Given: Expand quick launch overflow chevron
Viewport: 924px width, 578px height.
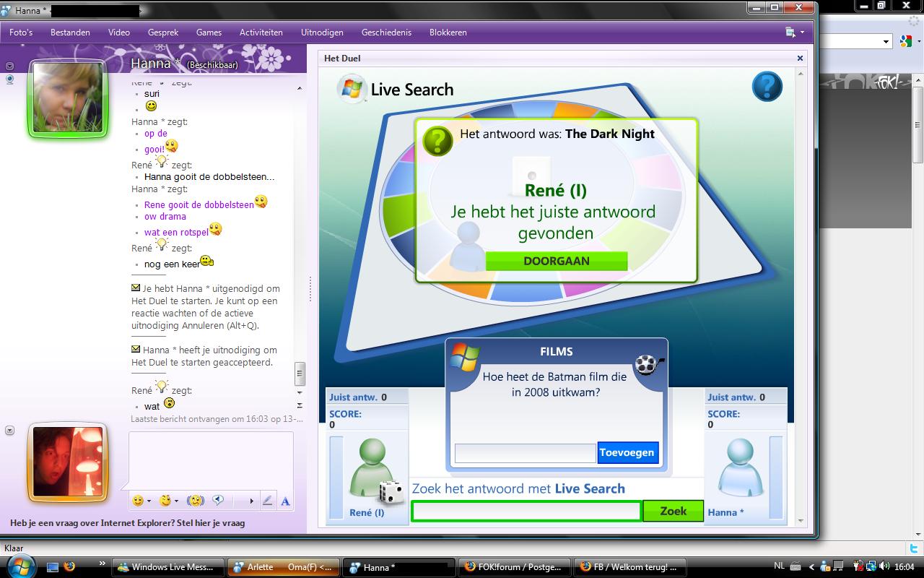Looking at the screenshot, I should pyautogui.click(x=102, y=563).
